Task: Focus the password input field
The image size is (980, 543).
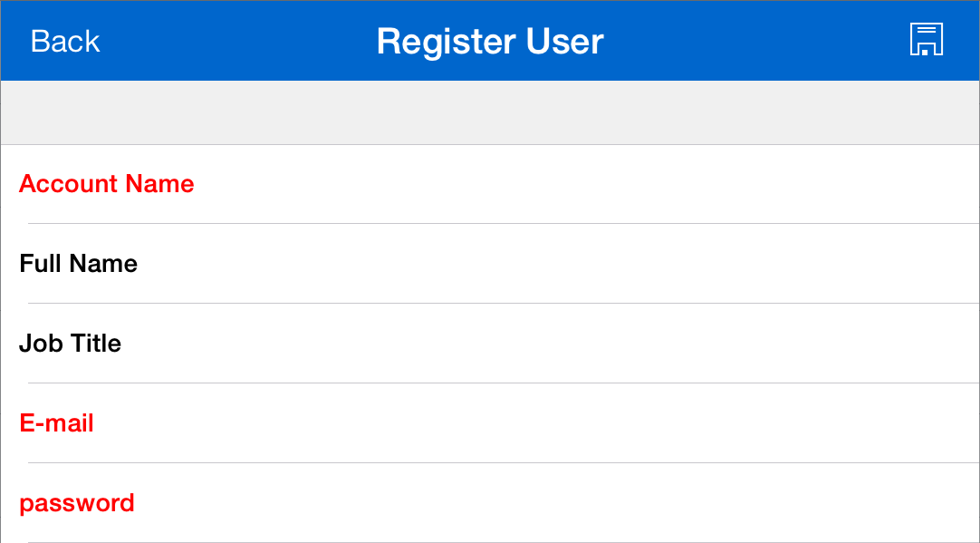Action: coord(580,503)
